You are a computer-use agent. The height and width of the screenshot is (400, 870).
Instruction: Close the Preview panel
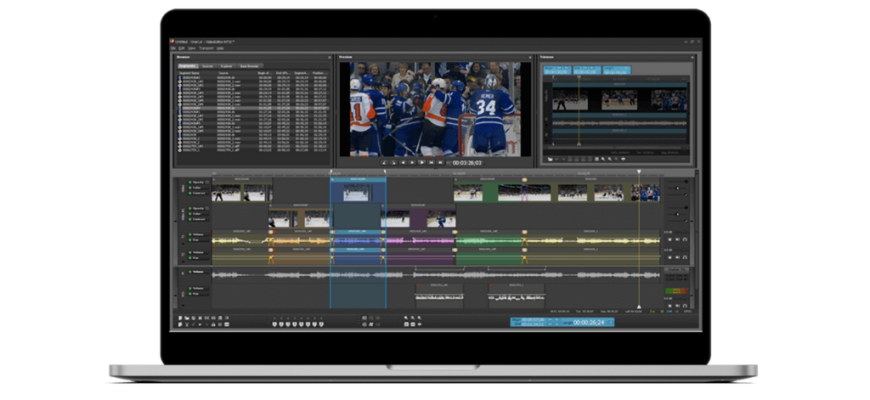(x=530, y=57)
